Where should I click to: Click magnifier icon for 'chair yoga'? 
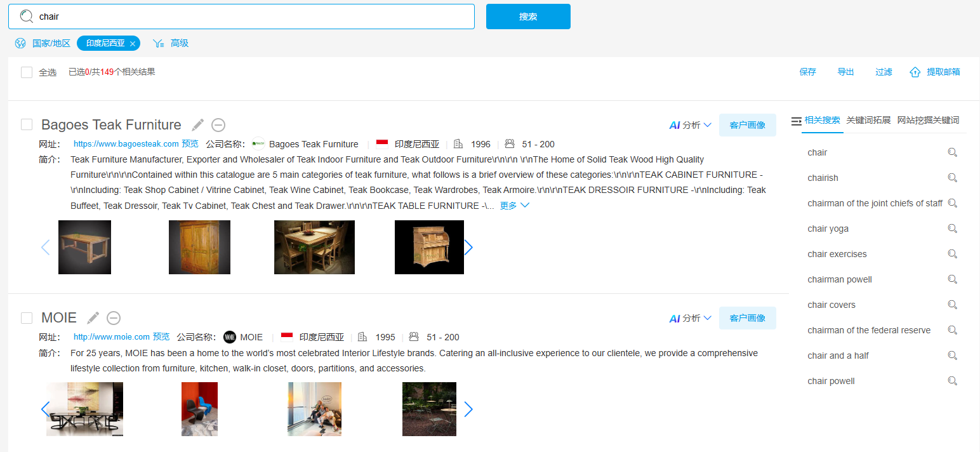(952, 229)
